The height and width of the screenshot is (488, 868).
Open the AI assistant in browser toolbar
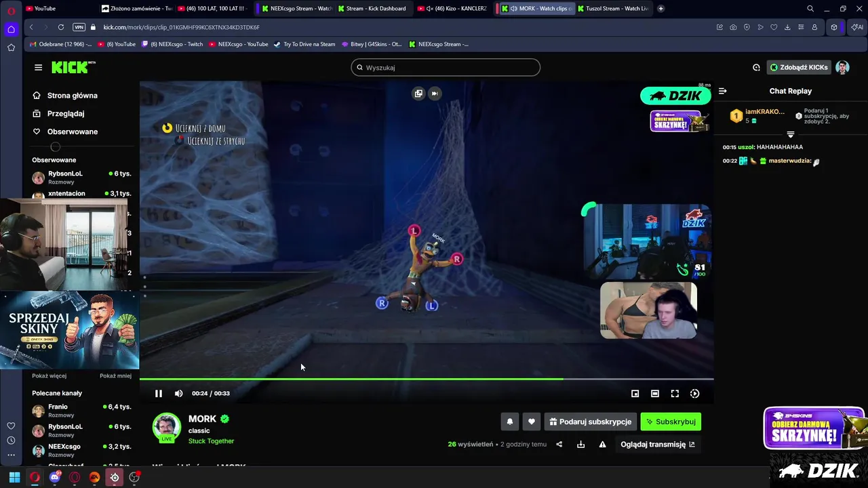pyautogui.click(x=857, y=27)
